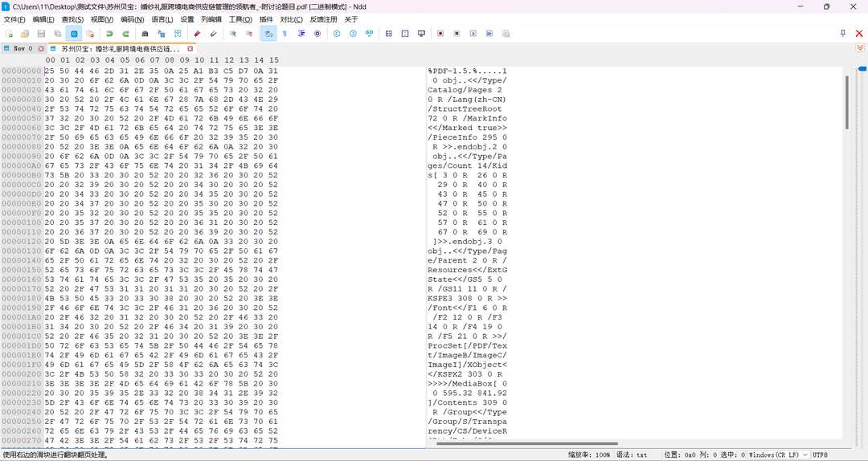Click 反馈注册 in the menu bar
Image resolution: width=868 pixels, height=461 pixels.
324,19
